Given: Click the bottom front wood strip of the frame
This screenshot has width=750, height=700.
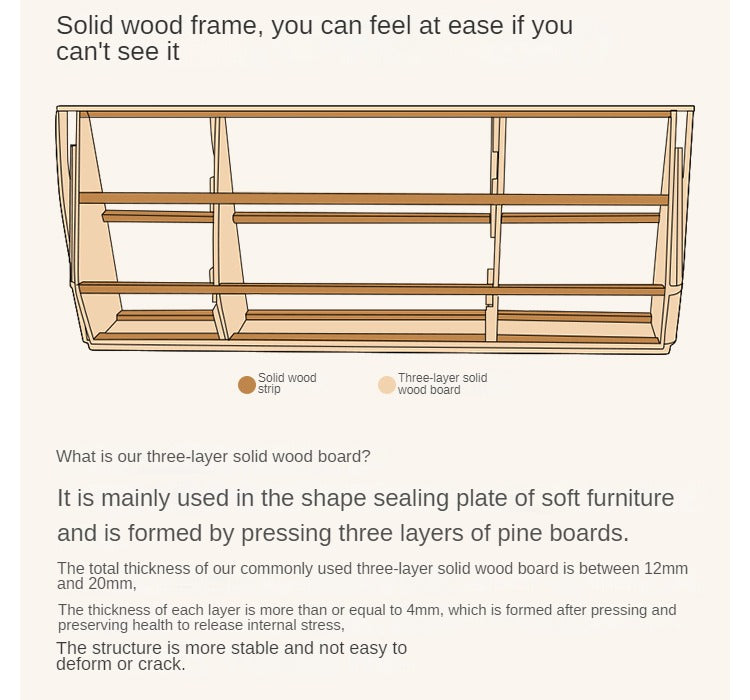Looking at the screenshot, I should [375, 338].
